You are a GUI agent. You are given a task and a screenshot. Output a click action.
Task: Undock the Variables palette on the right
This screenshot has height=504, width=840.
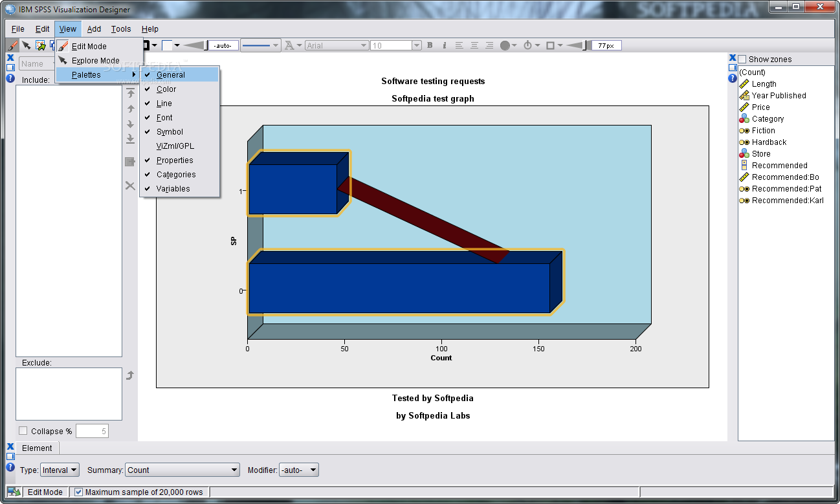[x=733, y=67]
